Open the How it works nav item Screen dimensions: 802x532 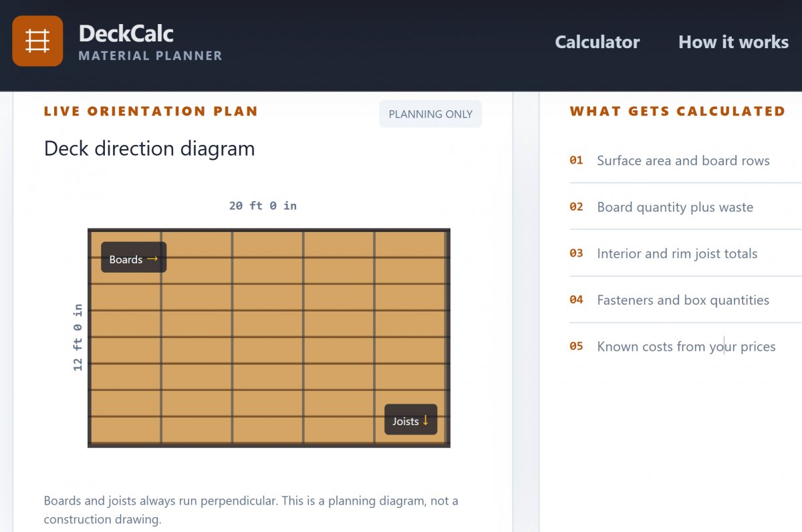[733, 42]
